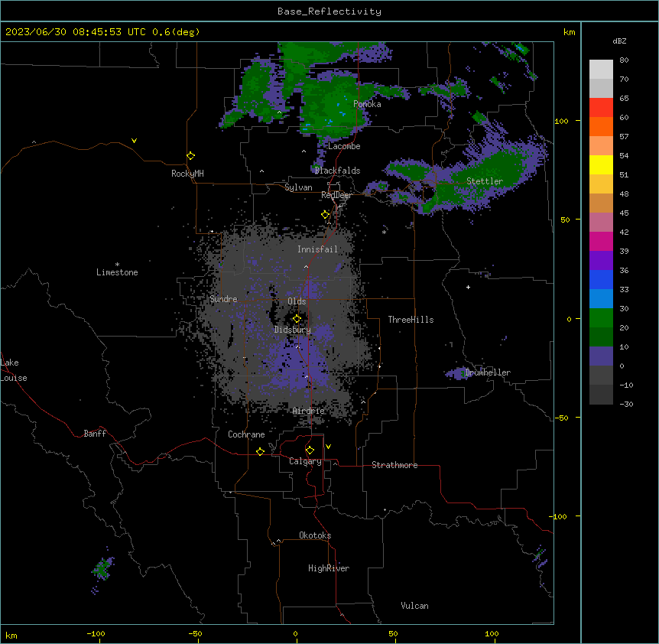The height and width of the screenshot is (644, 659).
Task: Click the Vulcan label
Action: tap(414, 606)
